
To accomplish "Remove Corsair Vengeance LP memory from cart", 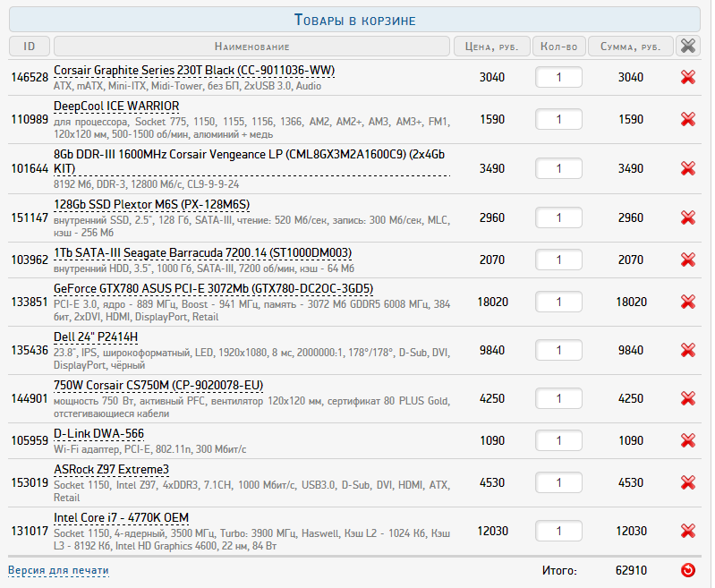I will click(x=687, y=168).
